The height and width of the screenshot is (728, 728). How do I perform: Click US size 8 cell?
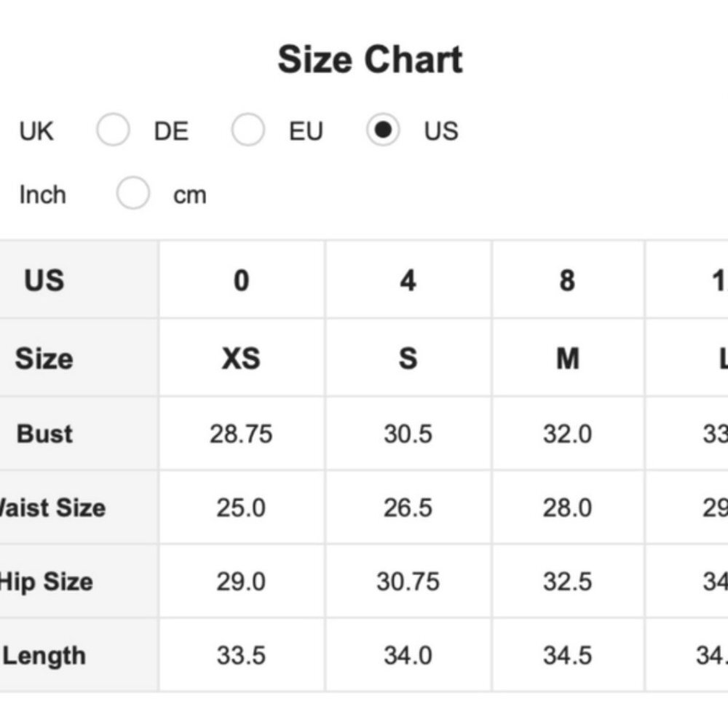[567, 280]
